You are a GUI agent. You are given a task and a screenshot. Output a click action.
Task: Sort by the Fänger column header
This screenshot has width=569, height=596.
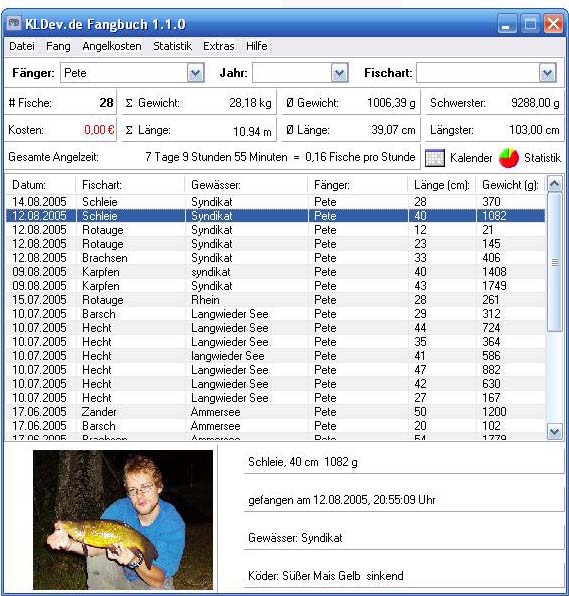(x=357, y=185)
